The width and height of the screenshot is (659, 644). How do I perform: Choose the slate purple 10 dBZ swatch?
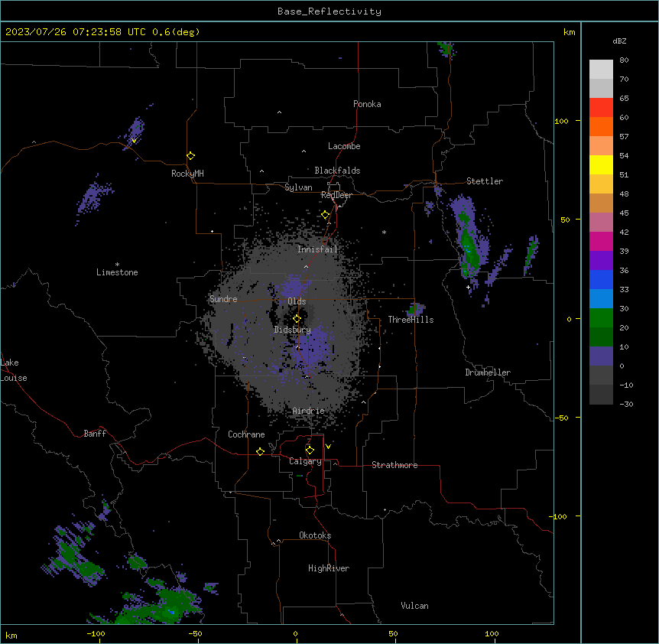point(601,356)
